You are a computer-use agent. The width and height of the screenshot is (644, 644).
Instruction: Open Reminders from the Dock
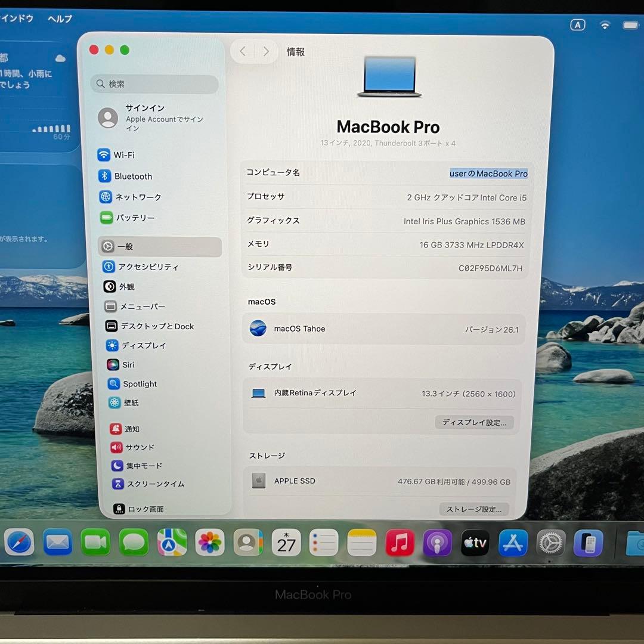[324, 543]
